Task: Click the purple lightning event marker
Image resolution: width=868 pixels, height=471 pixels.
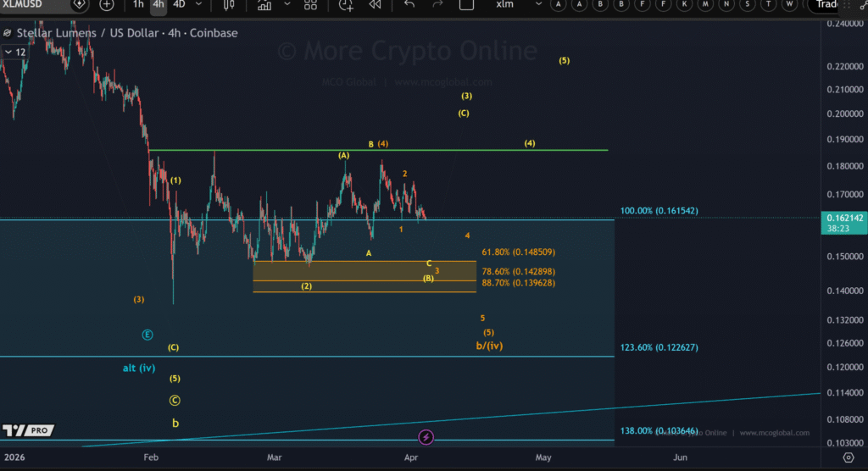Action: (426, 437)
